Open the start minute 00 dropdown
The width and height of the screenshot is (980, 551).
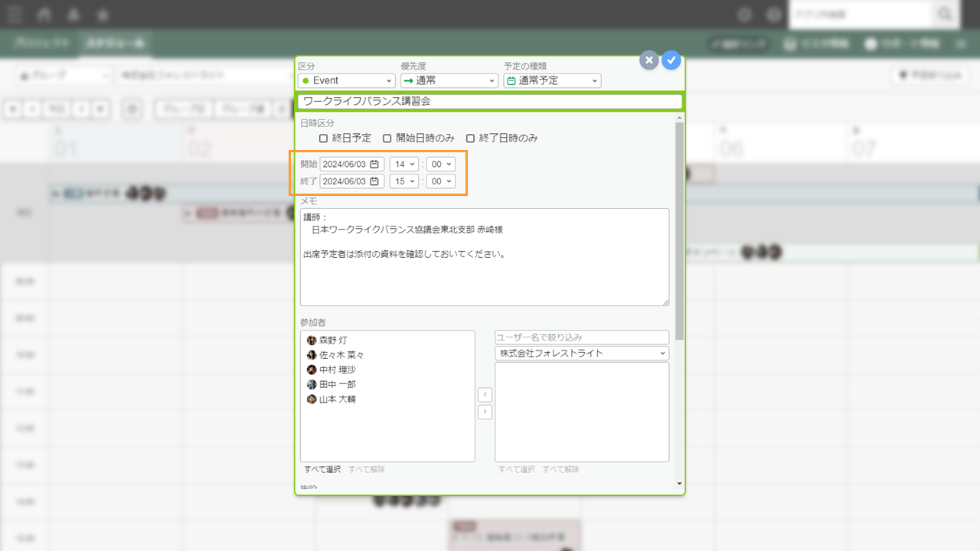tap(440, 164)
